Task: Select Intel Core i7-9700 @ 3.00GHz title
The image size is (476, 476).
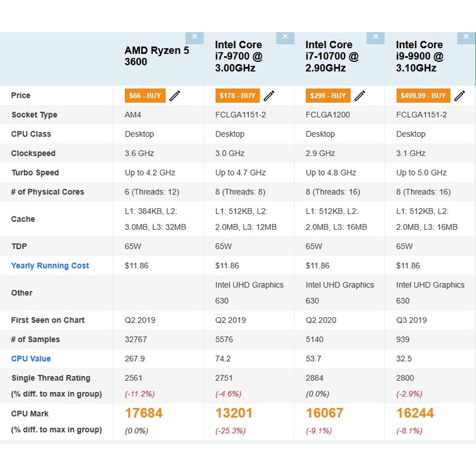Action: pyautogui.click(x=239, y=56)
